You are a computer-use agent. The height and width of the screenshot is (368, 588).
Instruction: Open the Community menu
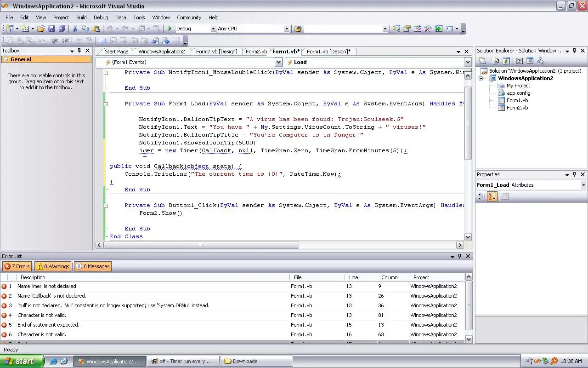189,17
